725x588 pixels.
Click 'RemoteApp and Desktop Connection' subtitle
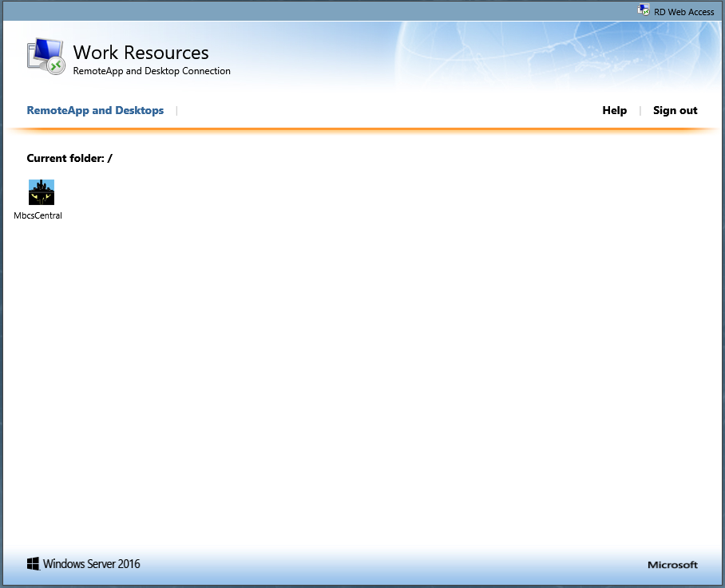pos(152,71)
